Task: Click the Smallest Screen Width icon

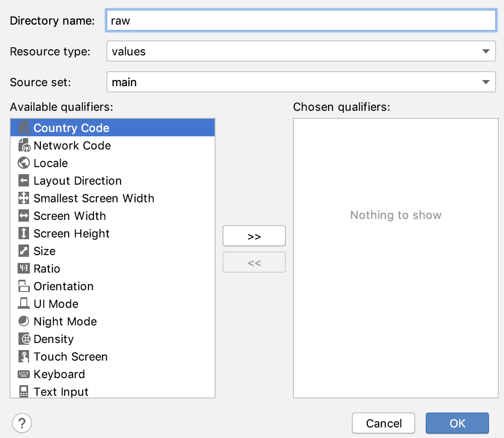Action: [24, 198]
